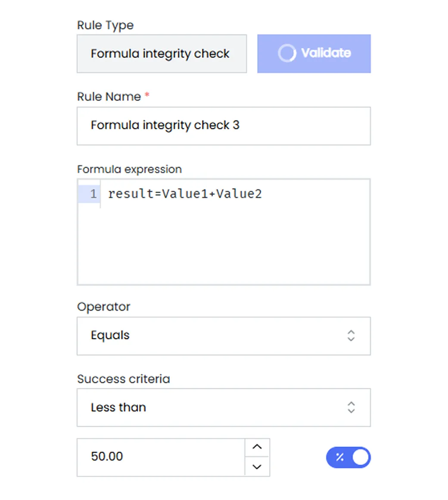
Task: Click the Rule Name input field
Action: [x=224, y=126]
